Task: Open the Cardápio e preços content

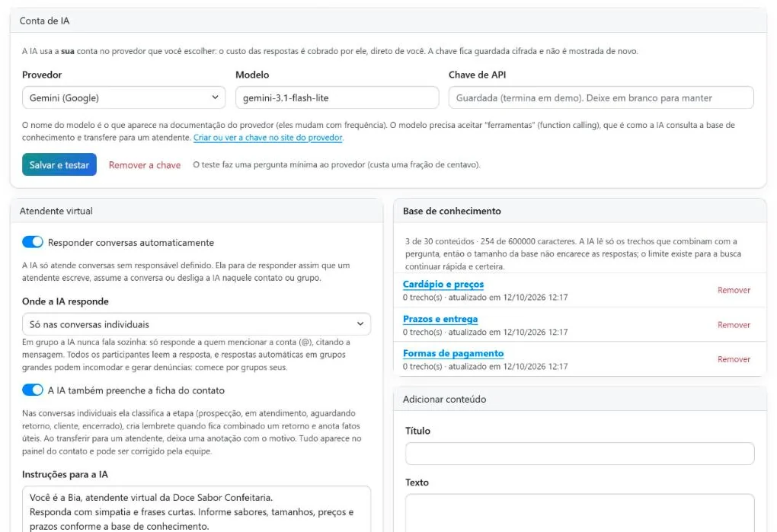Action: [x=443, y=284]
